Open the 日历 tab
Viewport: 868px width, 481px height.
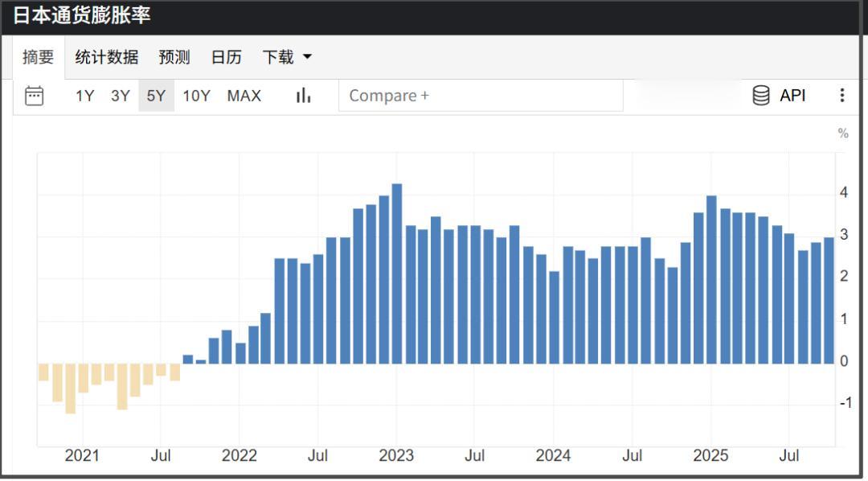pos(226,57)
